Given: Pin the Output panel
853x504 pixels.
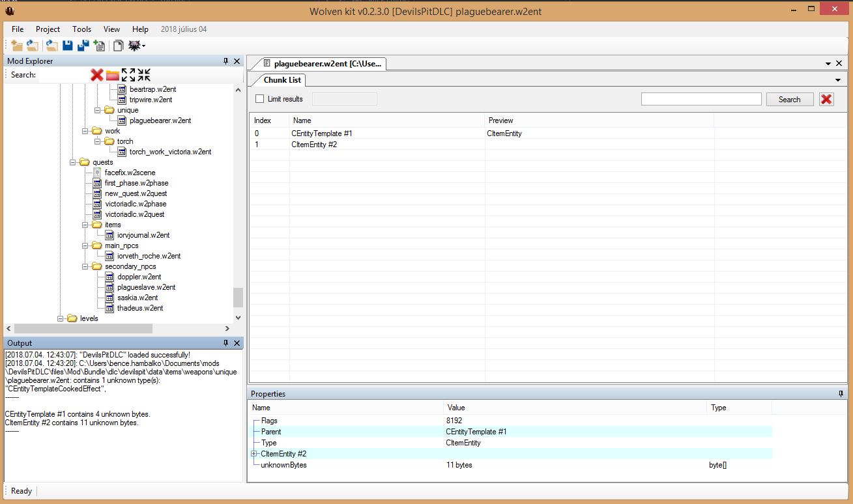Looking at the screenshot, I should pyautogui.click(x=226, y=343).
